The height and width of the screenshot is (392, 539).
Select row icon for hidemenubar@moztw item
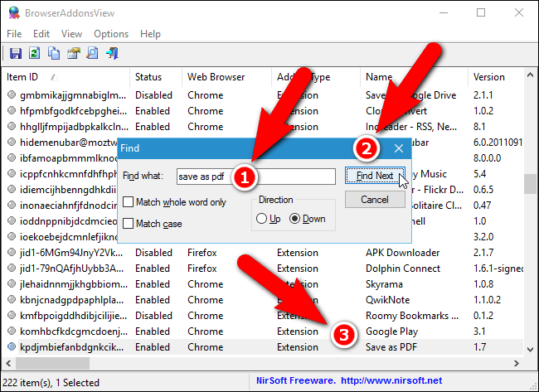[12, 142]
